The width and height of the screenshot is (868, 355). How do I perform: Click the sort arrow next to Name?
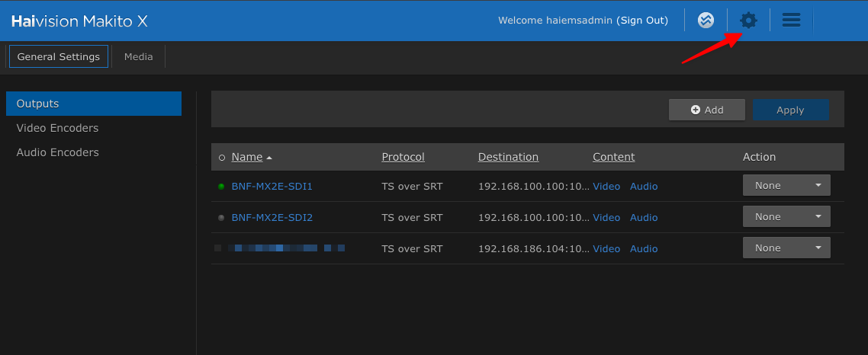point(269,158)
